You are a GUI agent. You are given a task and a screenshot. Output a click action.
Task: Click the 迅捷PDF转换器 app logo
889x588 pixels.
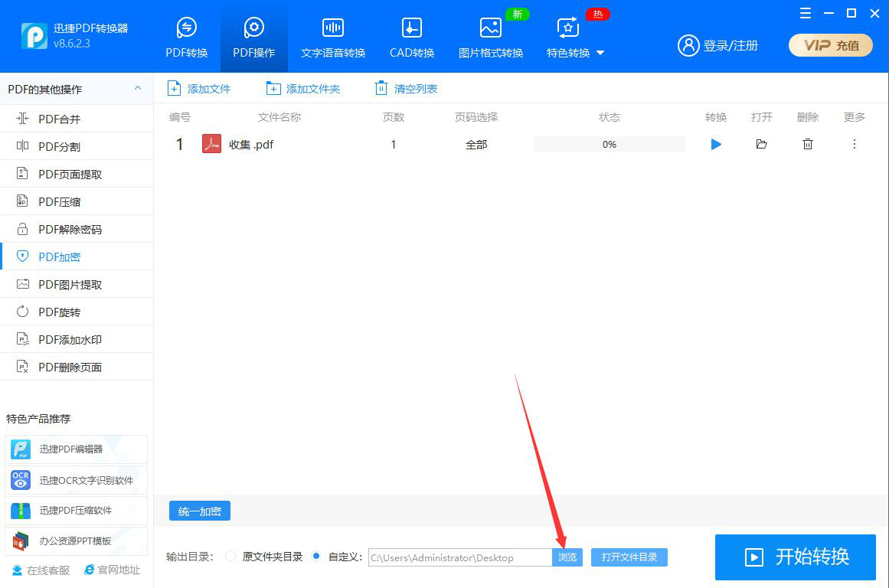[x=34, y=36]
